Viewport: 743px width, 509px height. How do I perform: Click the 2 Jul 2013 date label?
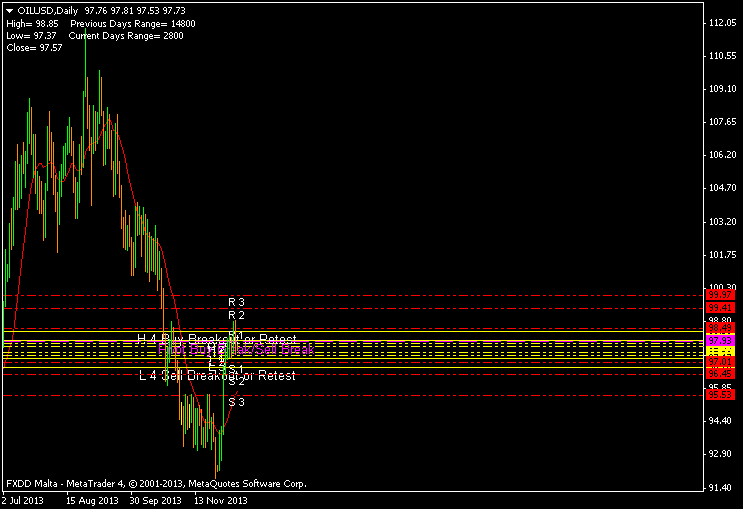(24, 500)
